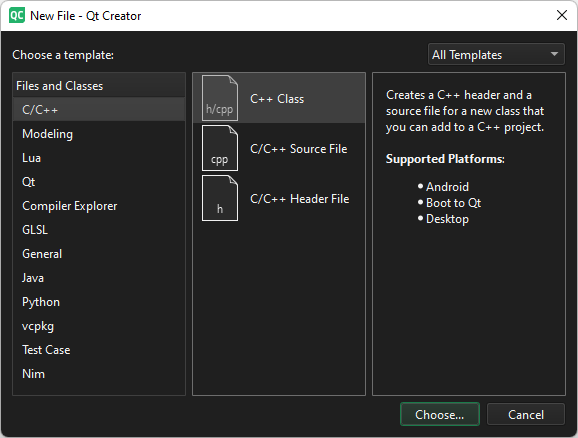
Task: Select the Nim category
Action: tap(99, 373)
